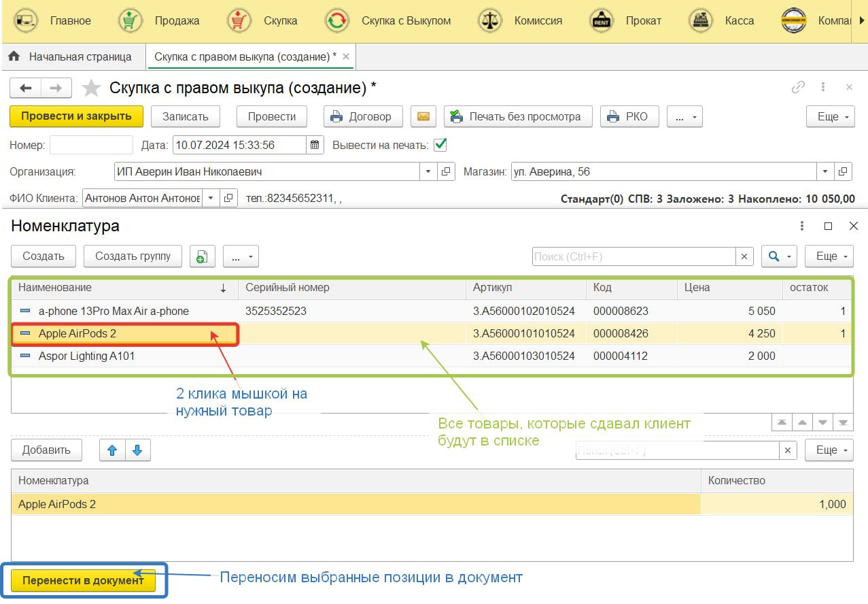Click the Создать группу button
The height and width of the screenshot is (604, 868).
click(x=133, y=256)
